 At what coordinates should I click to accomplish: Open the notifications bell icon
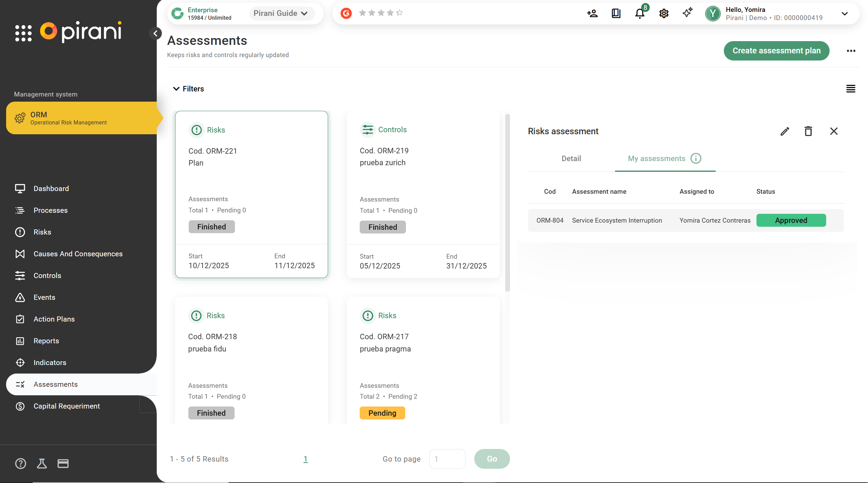click(640, 14)
